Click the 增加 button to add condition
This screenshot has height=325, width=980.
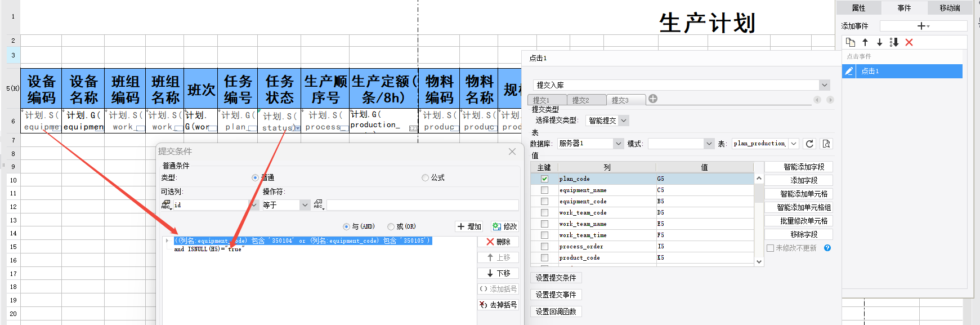coord(469,226)
